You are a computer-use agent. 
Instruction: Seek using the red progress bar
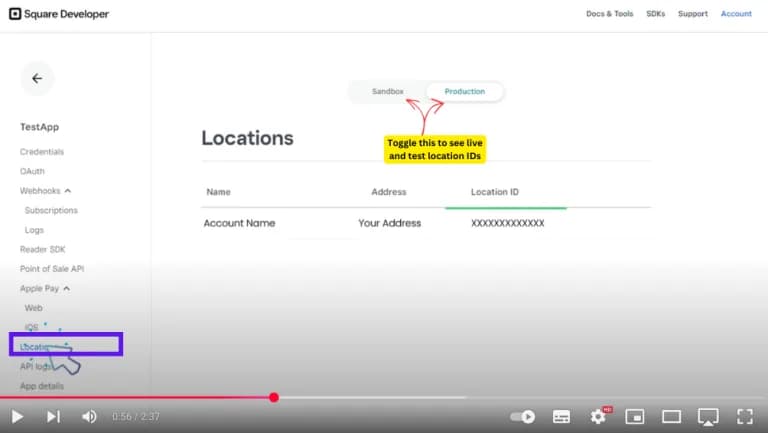(x=137, y=397)
